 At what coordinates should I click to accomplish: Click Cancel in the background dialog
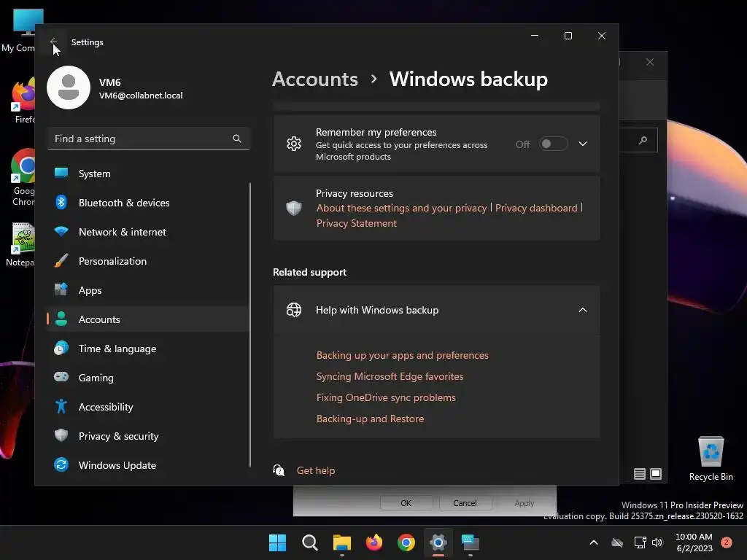465,503
